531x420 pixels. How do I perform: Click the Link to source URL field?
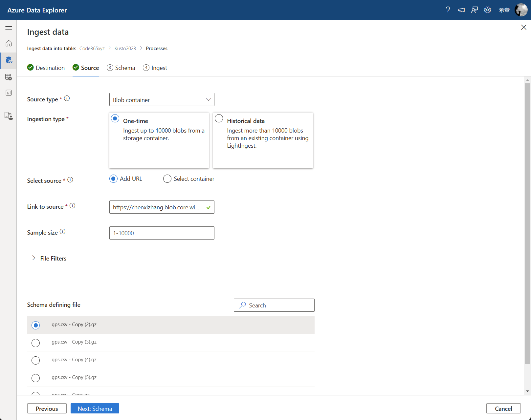162,207
